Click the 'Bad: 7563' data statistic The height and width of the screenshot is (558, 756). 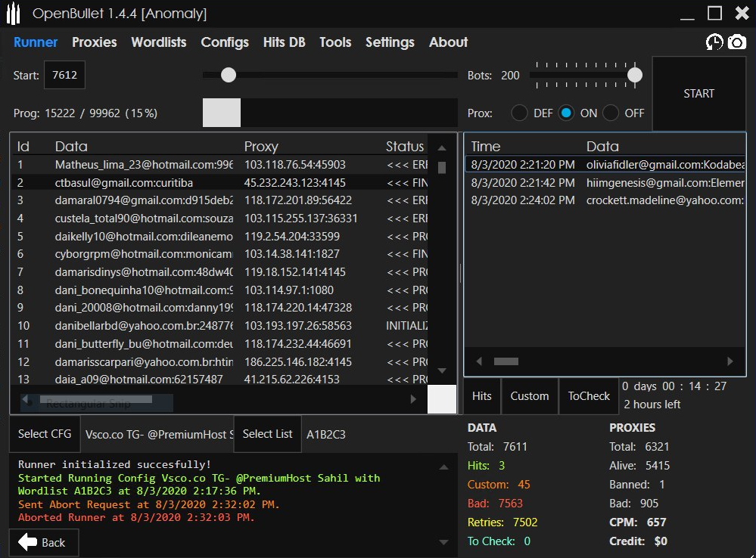(495, 504)
